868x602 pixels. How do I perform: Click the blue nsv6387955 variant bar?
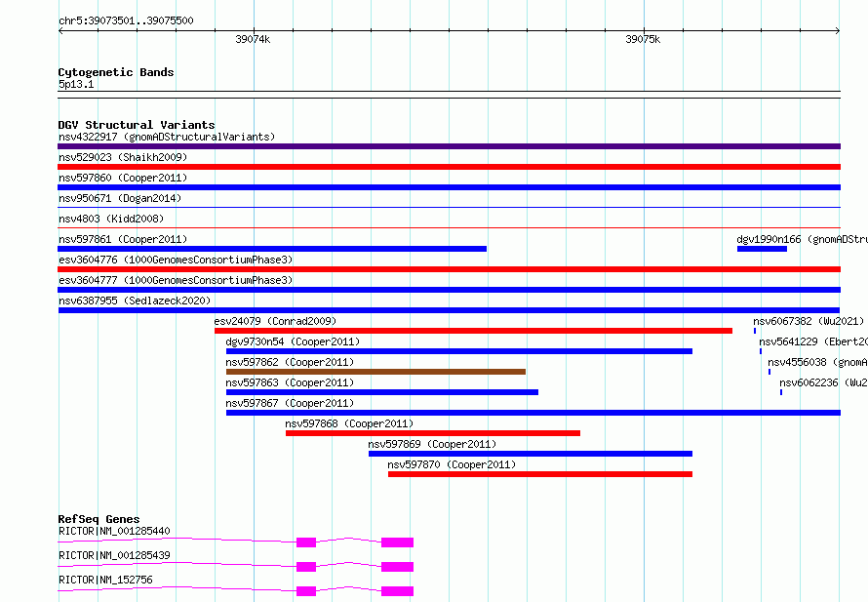[449, 310]
